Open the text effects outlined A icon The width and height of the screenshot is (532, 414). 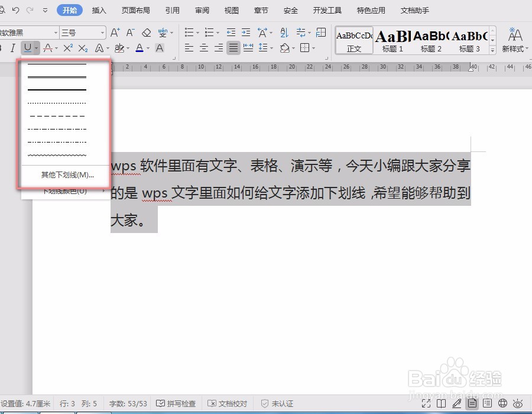pos(99,48)
